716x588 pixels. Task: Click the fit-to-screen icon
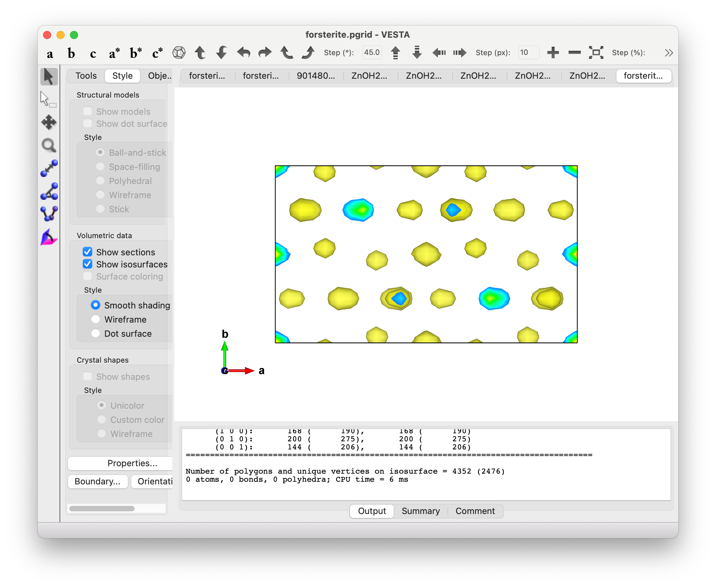596,52
